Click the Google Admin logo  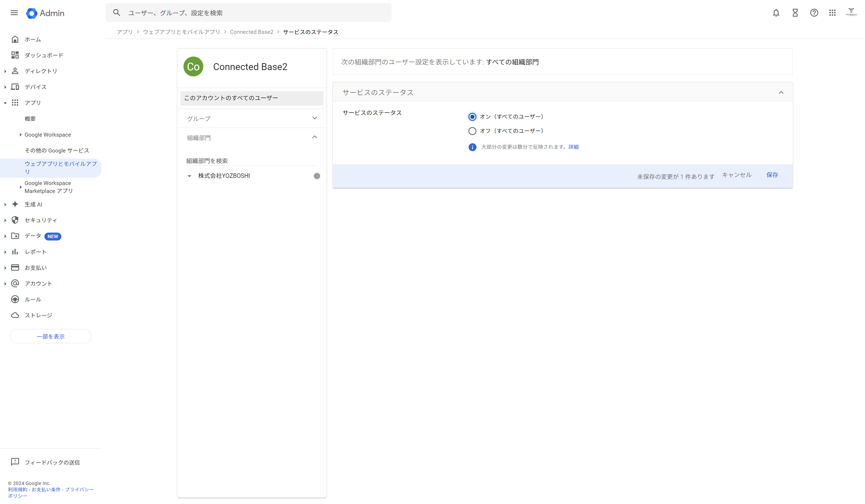pyautogui.click(x=45, y=13)
